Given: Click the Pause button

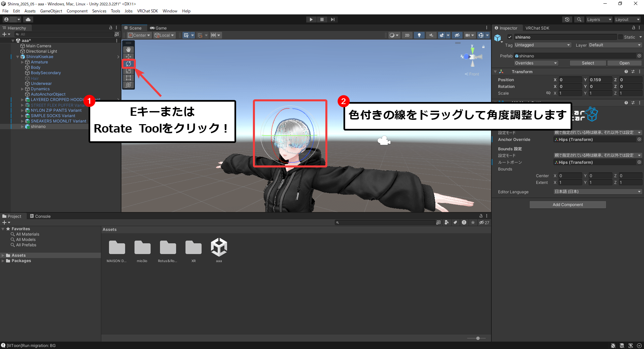Looking at the screenshot, I should 322,19.
